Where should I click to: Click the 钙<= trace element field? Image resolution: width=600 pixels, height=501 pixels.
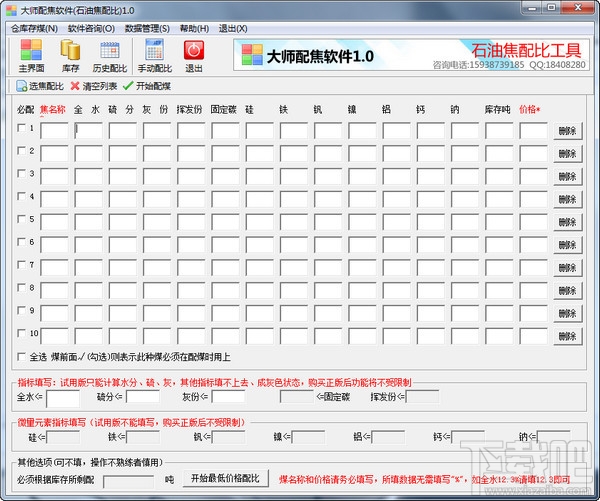[x=468, y=437]
